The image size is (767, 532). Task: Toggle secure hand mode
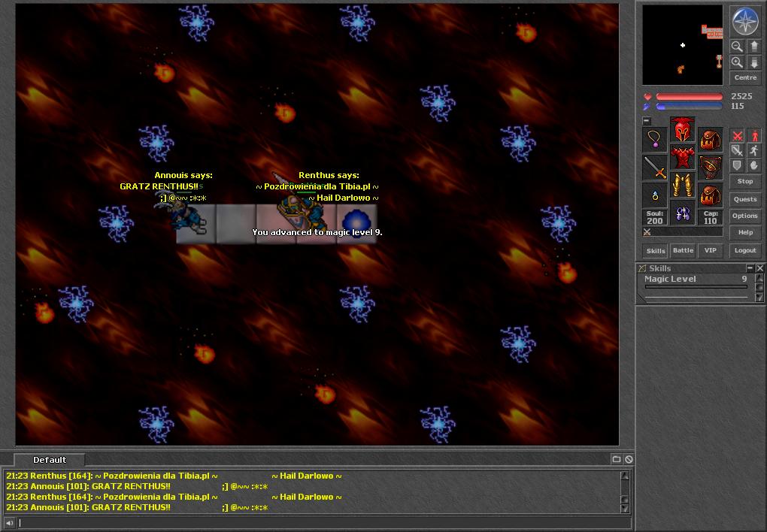(x=753, y=166)
